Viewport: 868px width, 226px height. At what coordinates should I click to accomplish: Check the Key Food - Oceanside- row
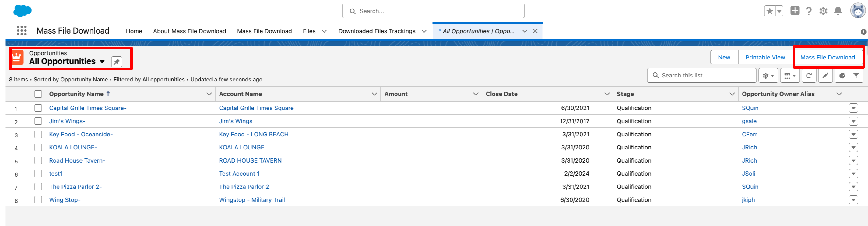point(38,134)
